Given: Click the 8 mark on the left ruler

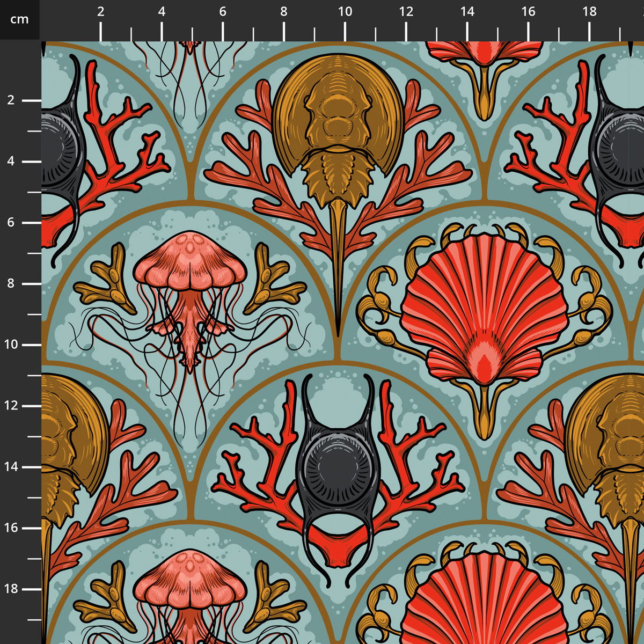Looking at the screenshot, I should click(12, 283).
